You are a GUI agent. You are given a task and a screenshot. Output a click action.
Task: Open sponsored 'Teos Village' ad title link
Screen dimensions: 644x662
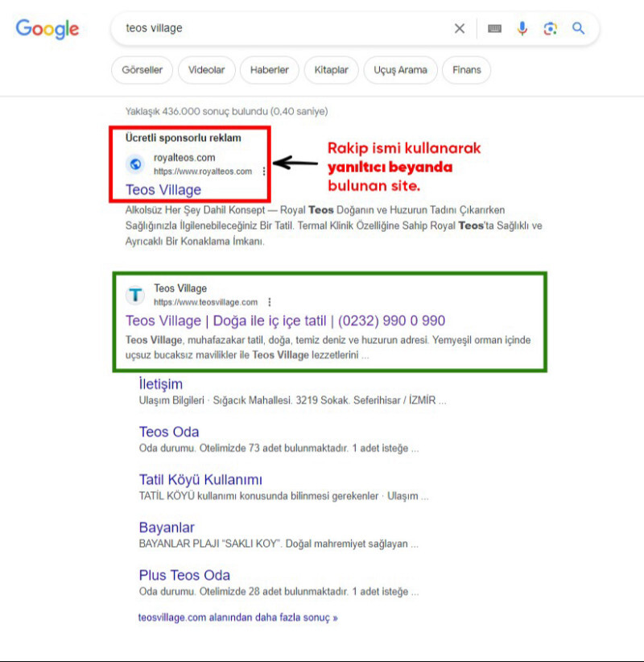pyautogui.click(x=163, y=190)
